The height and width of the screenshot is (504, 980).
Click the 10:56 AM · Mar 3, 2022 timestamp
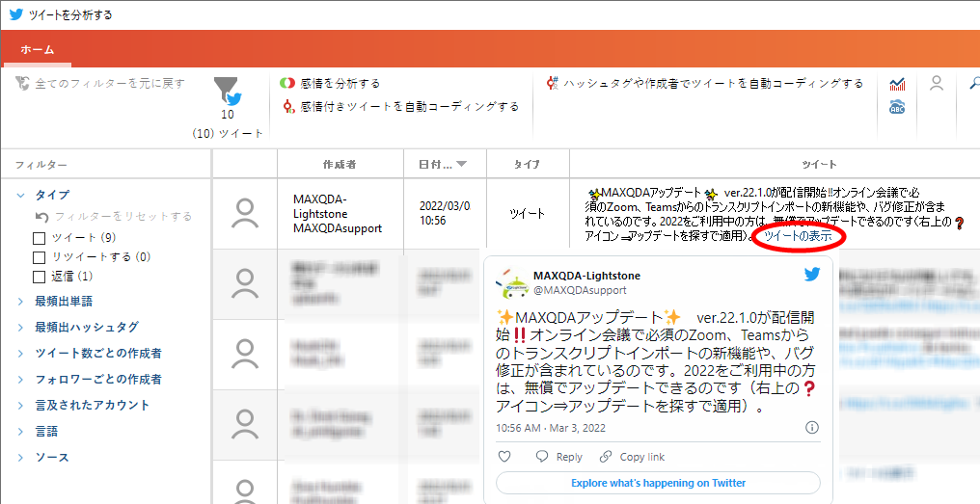tap(551, 428)
